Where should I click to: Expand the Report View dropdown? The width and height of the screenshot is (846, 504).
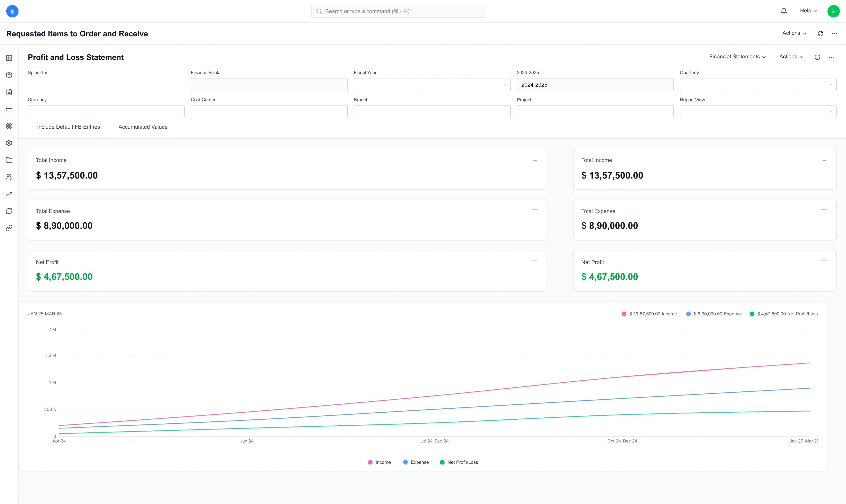click(x=831, y=111)
